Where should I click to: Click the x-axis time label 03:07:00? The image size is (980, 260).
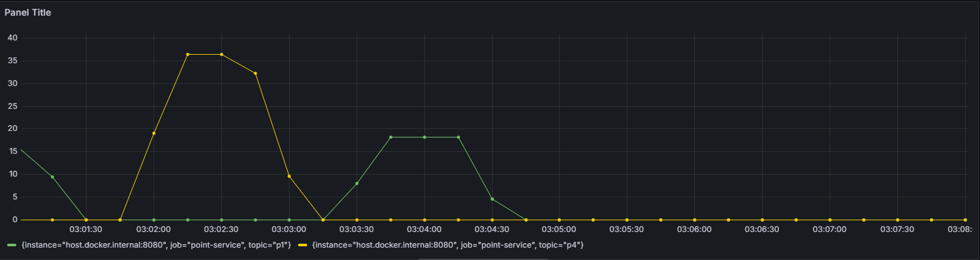830,229
